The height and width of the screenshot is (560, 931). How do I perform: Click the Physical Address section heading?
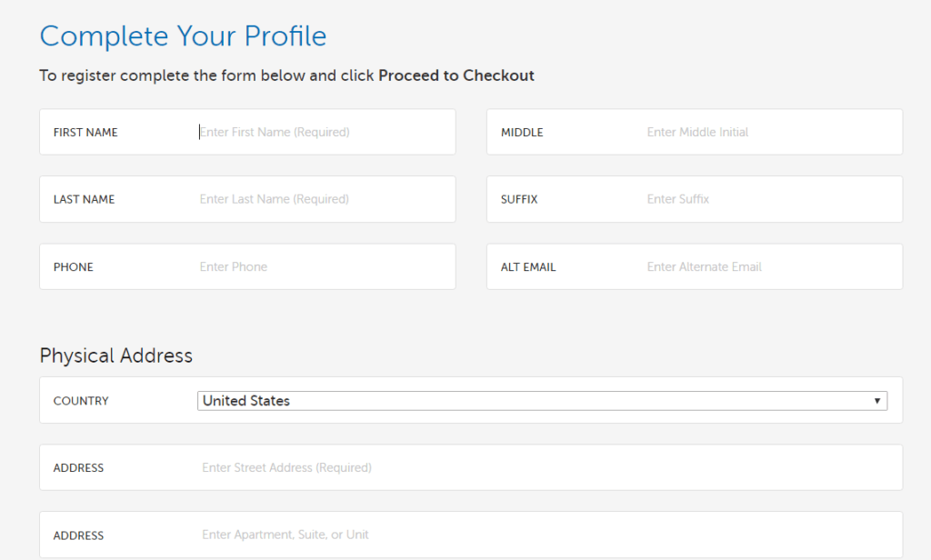point(115,355)
